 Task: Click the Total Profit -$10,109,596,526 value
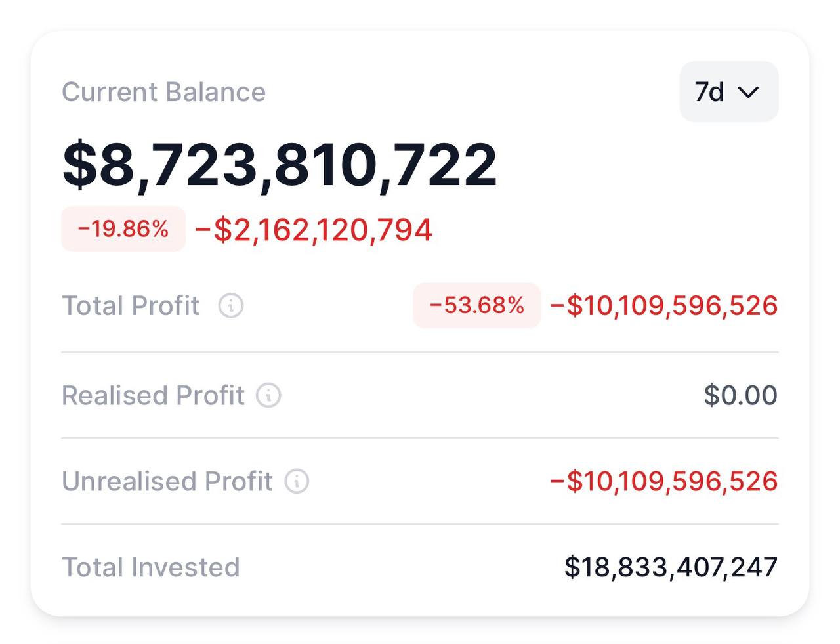[x=664, y=306]
